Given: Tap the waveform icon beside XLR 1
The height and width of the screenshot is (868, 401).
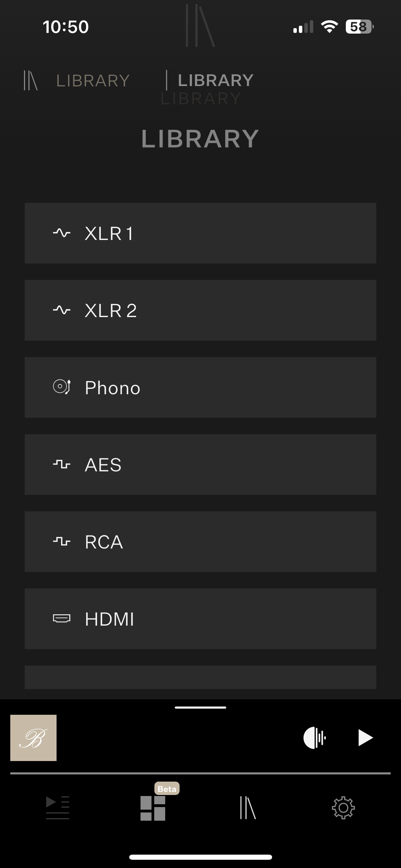Looking at the screenshot, I should (x=62, y=233).
